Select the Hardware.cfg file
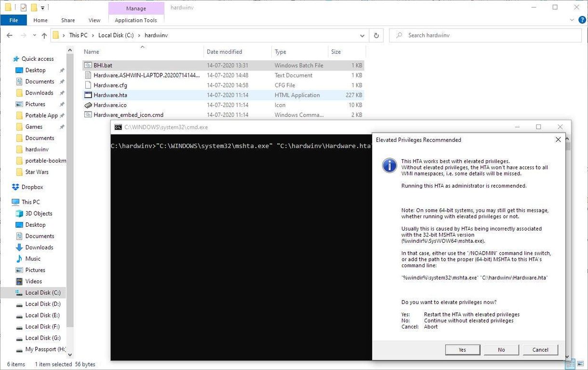588x370 pixels. pos(223,85)
